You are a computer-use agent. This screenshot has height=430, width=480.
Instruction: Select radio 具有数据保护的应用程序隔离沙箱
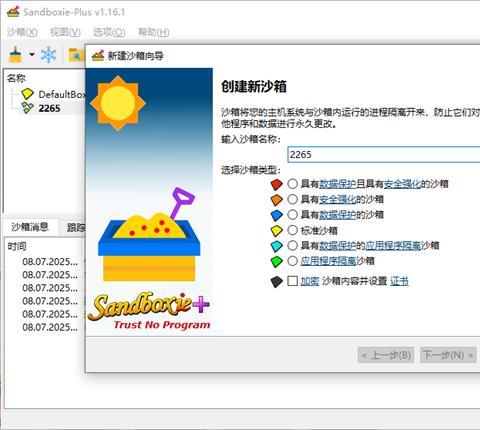point(292,246)
